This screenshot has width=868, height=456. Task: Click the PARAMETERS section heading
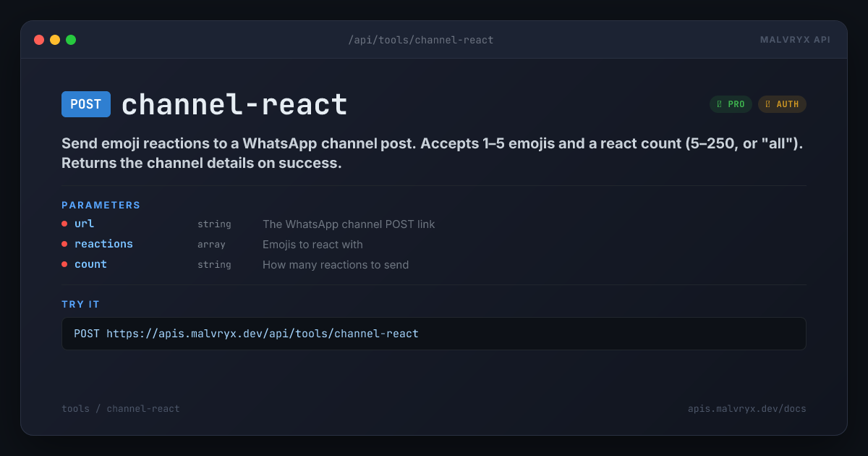[x=101, y=205]
